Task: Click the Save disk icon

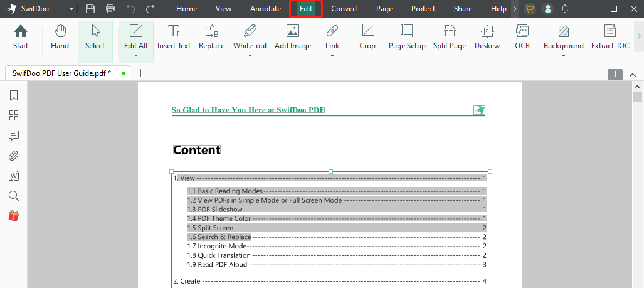Action: tap(90, 9)
